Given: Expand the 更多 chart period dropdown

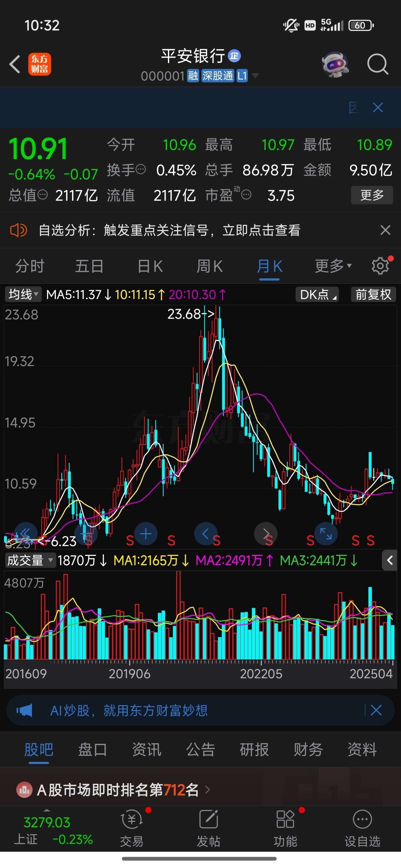Looking at the screenshot, I should 333,266.
